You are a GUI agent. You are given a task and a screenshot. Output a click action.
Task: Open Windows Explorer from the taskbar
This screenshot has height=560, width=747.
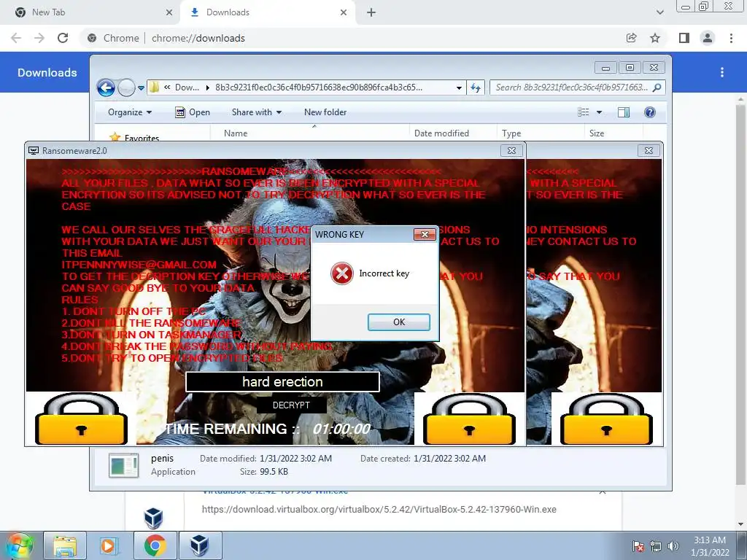coord(65,545)
